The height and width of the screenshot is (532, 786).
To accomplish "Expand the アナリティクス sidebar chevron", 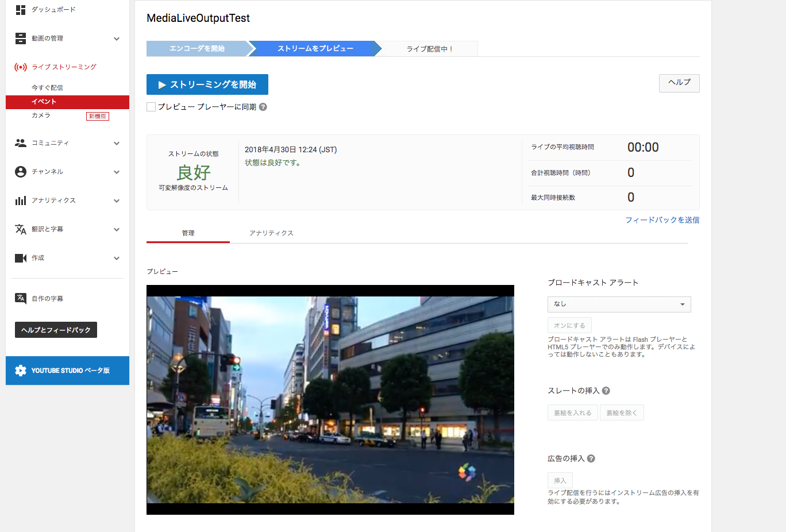I will 117,201.
